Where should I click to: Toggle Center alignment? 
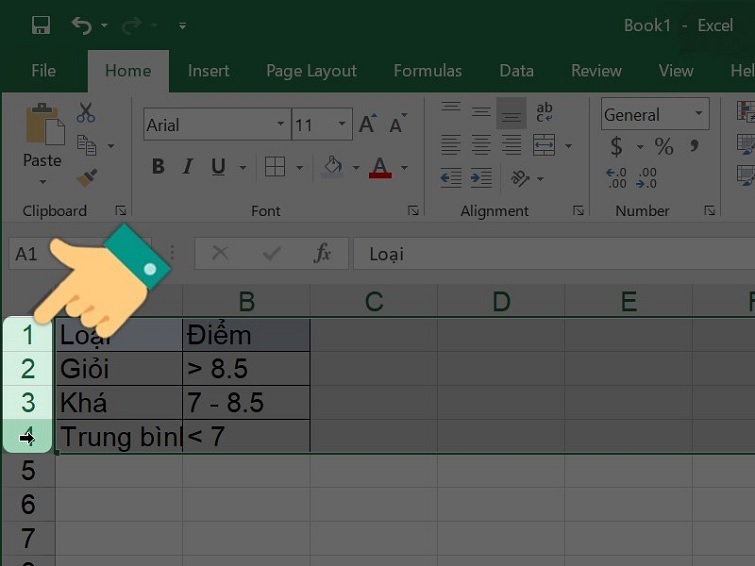481,145
